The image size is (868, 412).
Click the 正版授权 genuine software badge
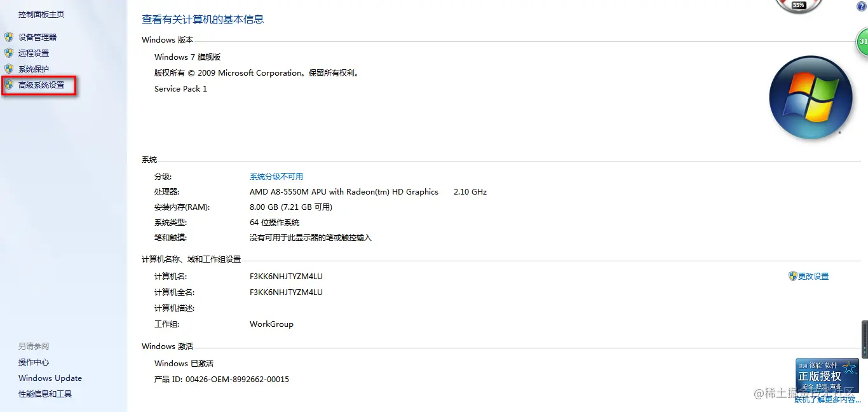pyautogui.click(x=827, y=376)
